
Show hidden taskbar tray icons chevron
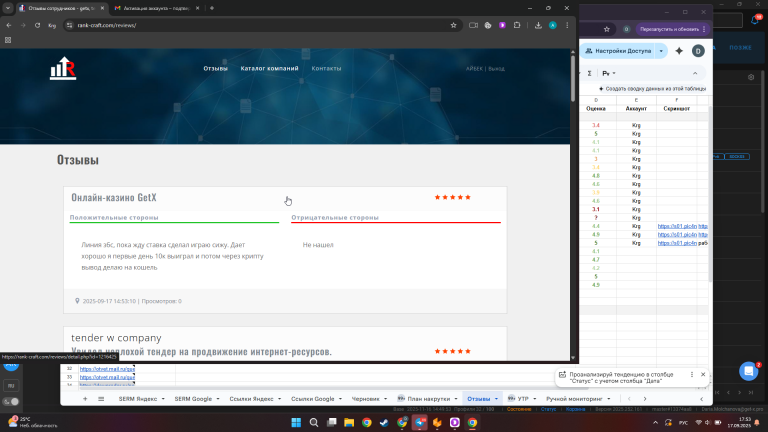pos(655,422)
